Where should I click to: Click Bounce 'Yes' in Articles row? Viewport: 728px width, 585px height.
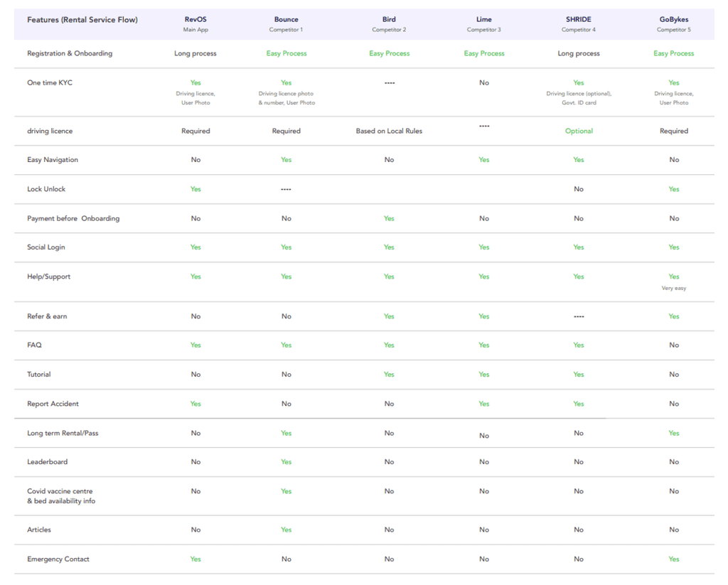(286, 530)
